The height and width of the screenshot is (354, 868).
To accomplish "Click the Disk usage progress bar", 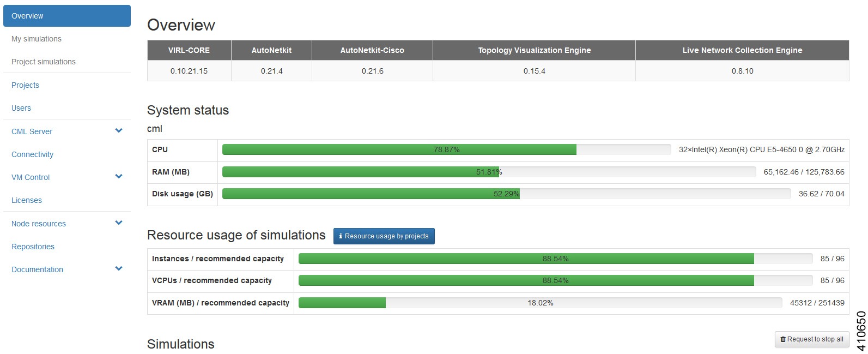I will [506, 194].
